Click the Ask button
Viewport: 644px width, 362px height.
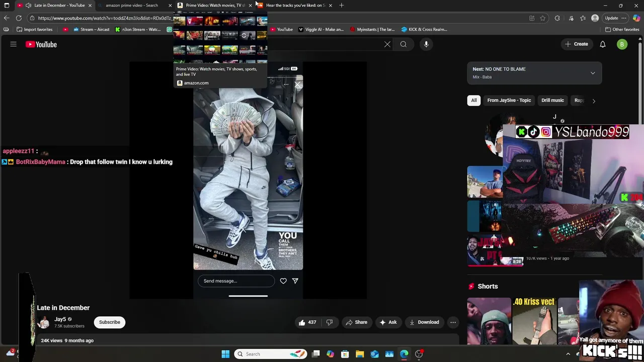[388, 322]
